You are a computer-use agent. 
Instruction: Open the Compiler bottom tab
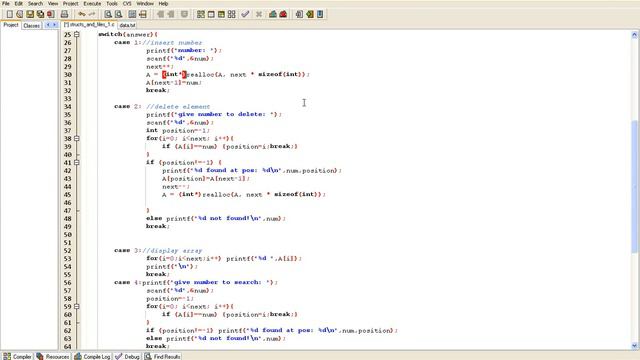[x=18, y=356]
